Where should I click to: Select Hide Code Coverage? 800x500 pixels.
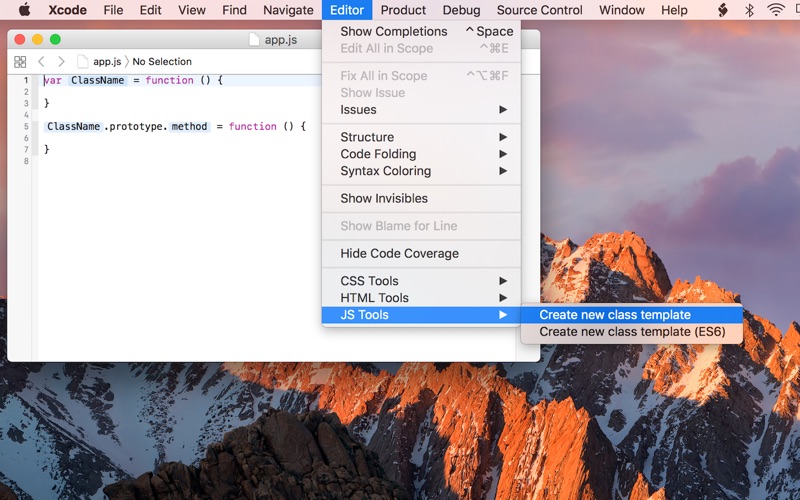421,253
